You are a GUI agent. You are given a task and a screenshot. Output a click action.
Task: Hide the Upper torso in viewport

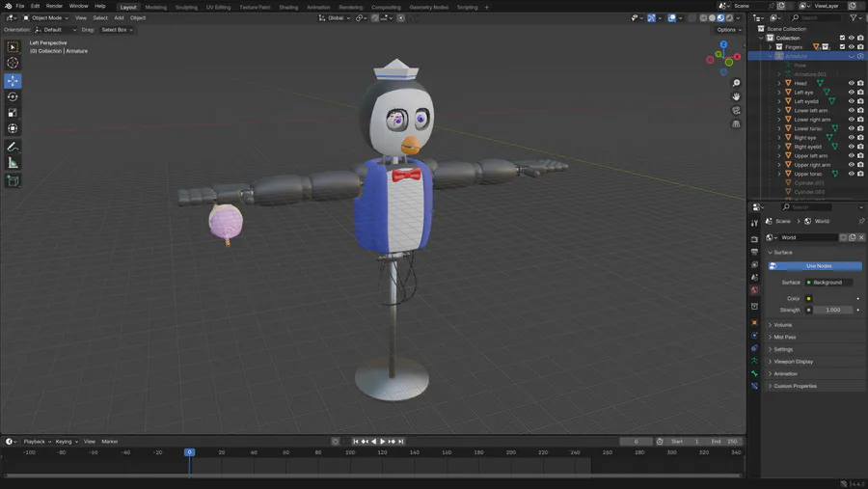852,174
